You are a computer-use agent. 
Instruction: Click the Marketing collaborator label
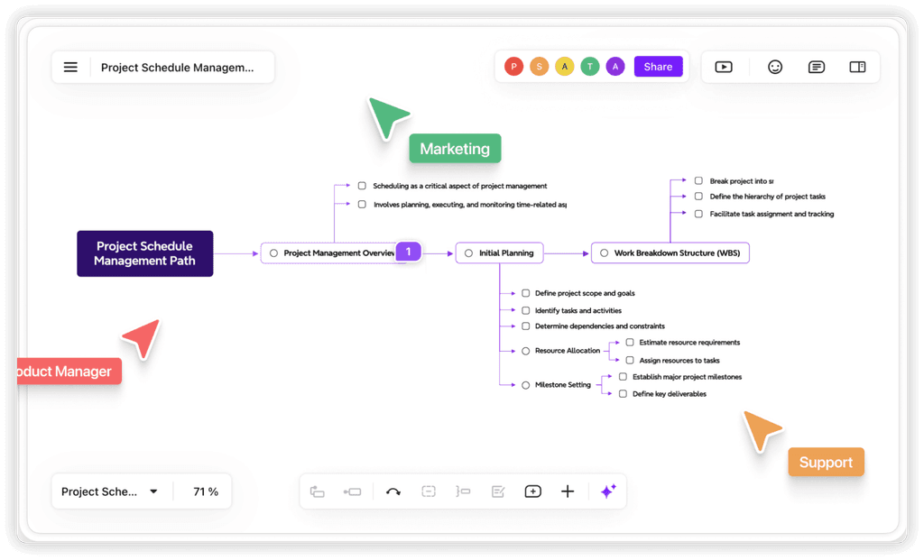[455, 148]
